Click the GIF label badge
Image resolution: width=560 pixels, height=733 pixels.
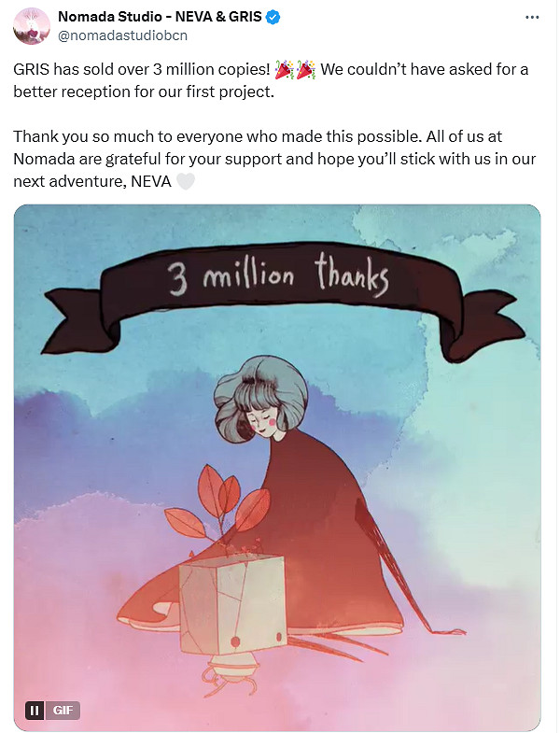click(x=63, y=711)
